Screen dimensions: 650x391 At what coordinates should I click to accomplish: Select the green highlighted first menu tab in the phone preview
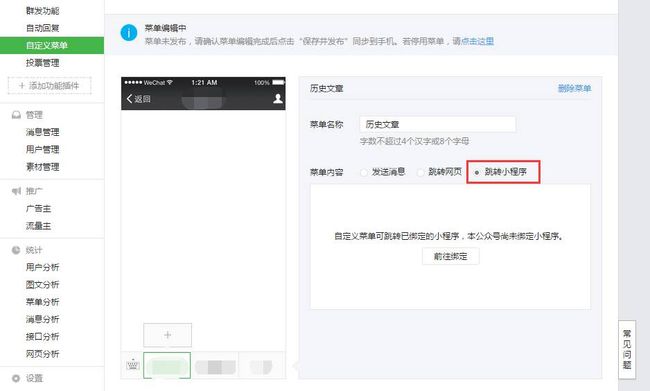pyautogui.click(x=167, y=365)
